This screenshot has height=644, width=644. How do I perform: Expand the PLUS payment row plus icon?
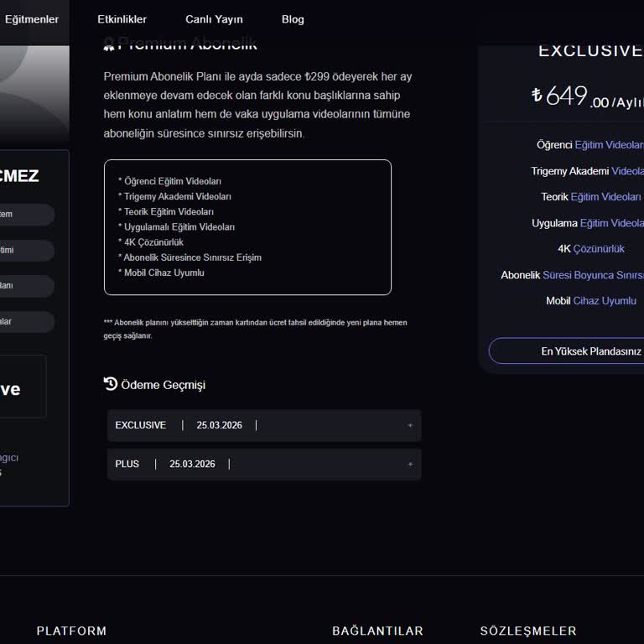[410, 464]
